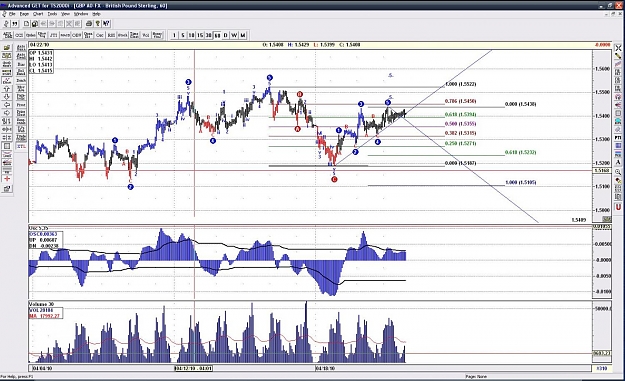
Task: Click the 0.618 (1.5394) retracement label
Action: (460, 115)
